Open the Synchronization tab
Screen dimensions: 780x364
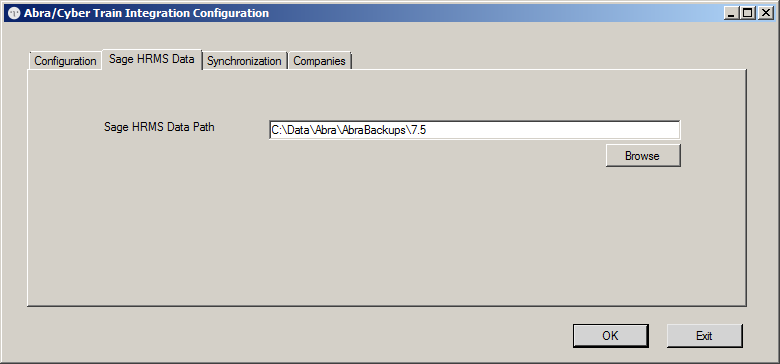244,61
